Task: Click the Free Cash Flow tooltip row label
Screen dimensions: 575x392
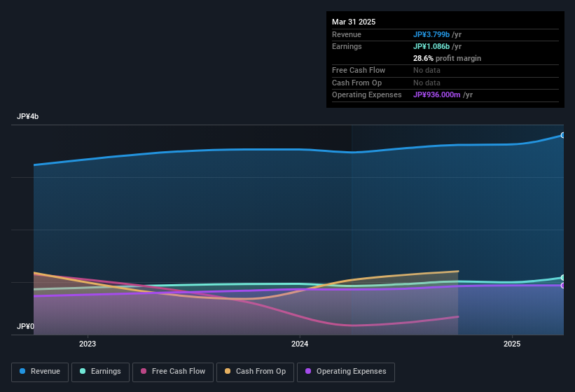Action: coord(359,70)
